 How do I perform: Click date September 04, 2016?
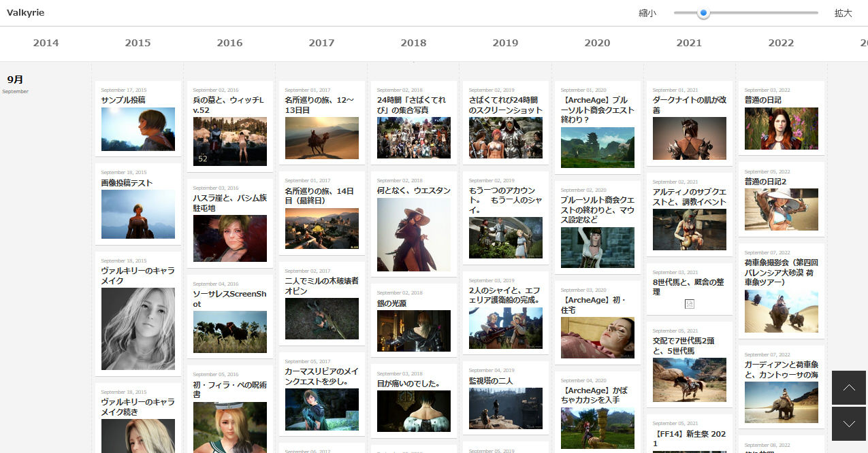pyautogui.click(x=216, y=284)
